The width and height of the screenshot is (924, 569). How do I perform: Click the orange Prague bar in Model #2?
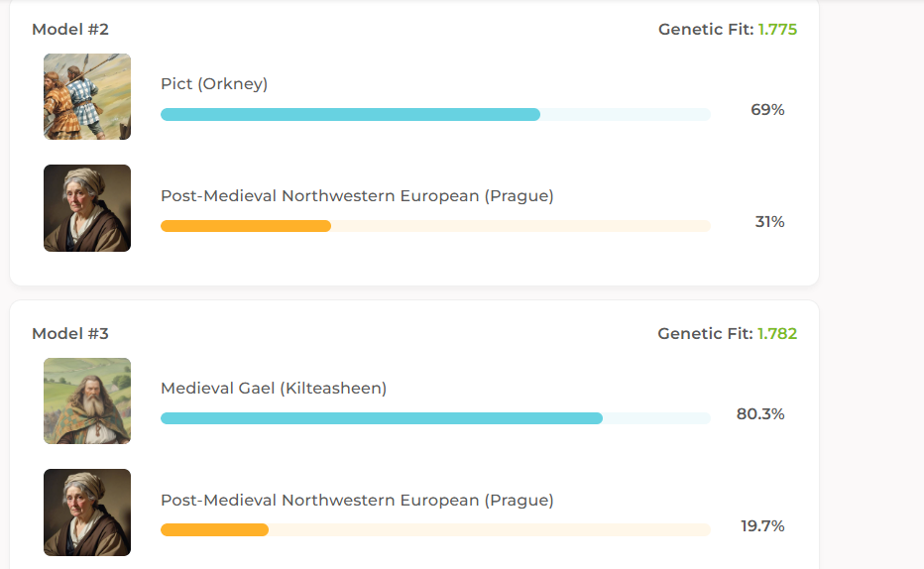(246, 226)
